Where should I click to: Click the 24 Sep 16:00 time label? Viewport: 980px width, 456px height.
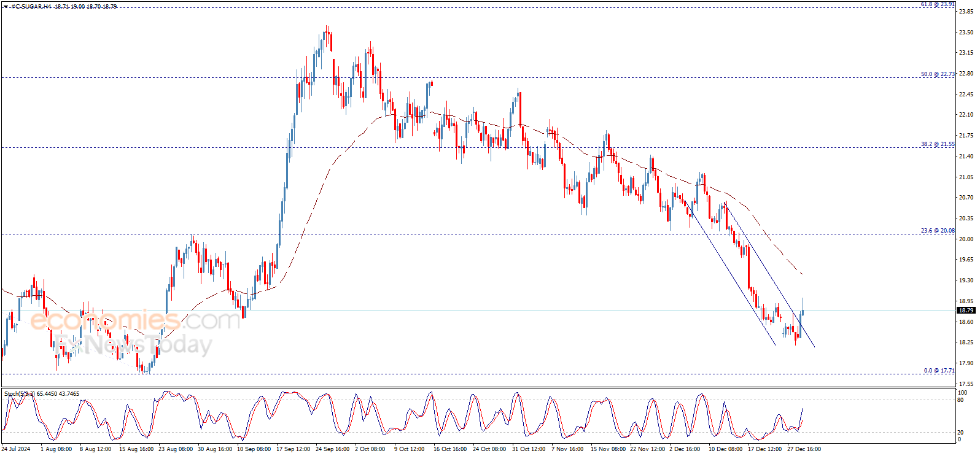333,449
